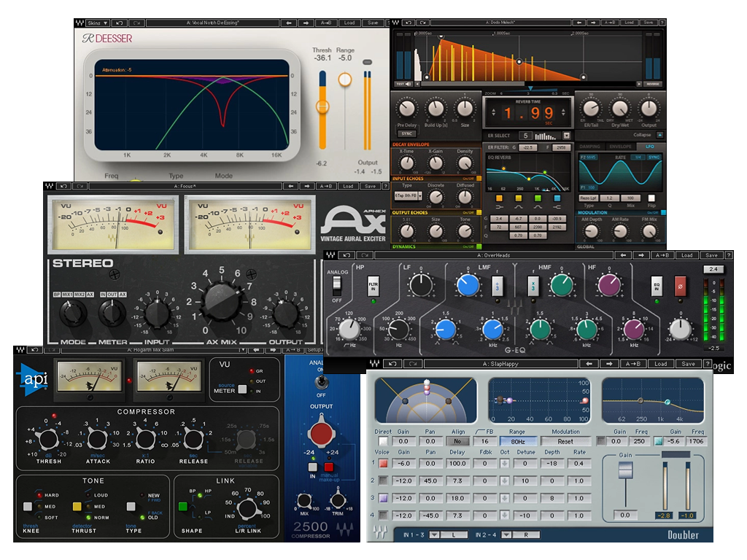Image resolution: width=747 pixels, height=560 pixels.
Task: Click the octave-down arrow for Doubler voice 1
Action: tap(505, 463)
